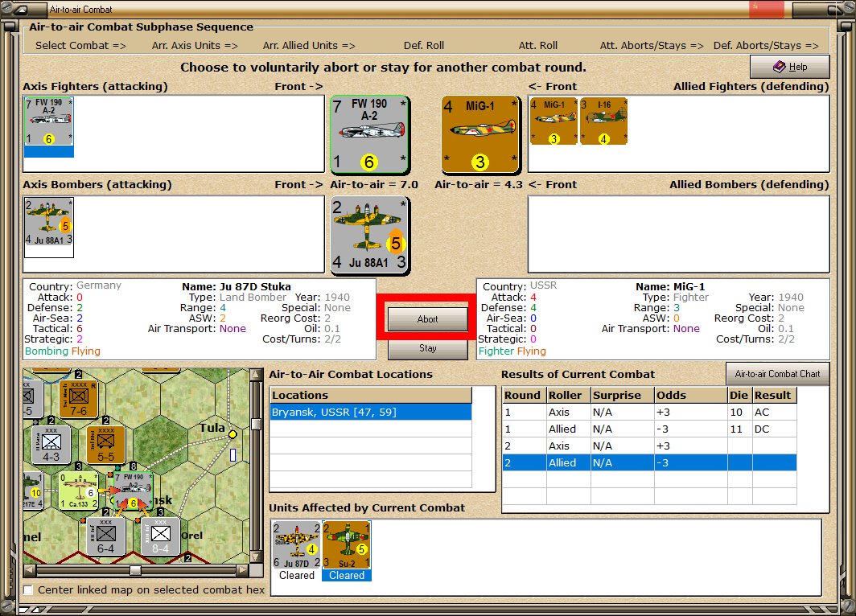This screenshot has height=616, width=856.
Task: Click the Def. Aborts/Stays => subphase step
Action: [x=766, y=45]
